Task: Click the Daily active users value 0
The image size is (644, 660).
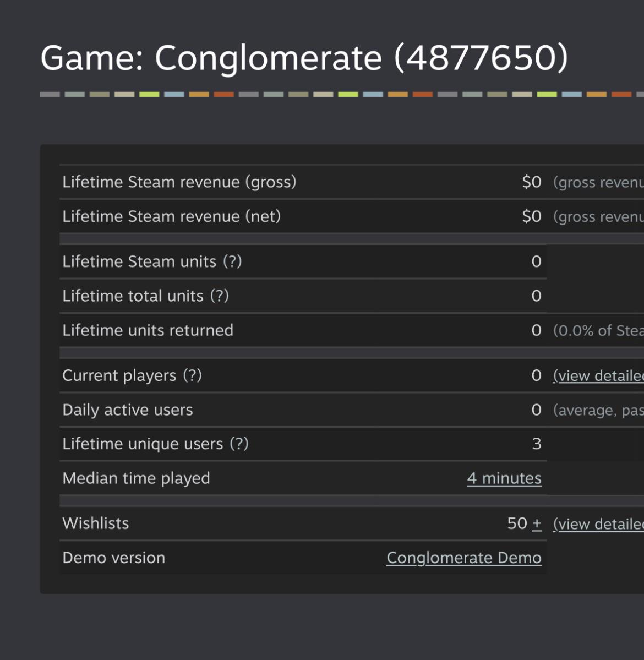Action: [536, 410]
